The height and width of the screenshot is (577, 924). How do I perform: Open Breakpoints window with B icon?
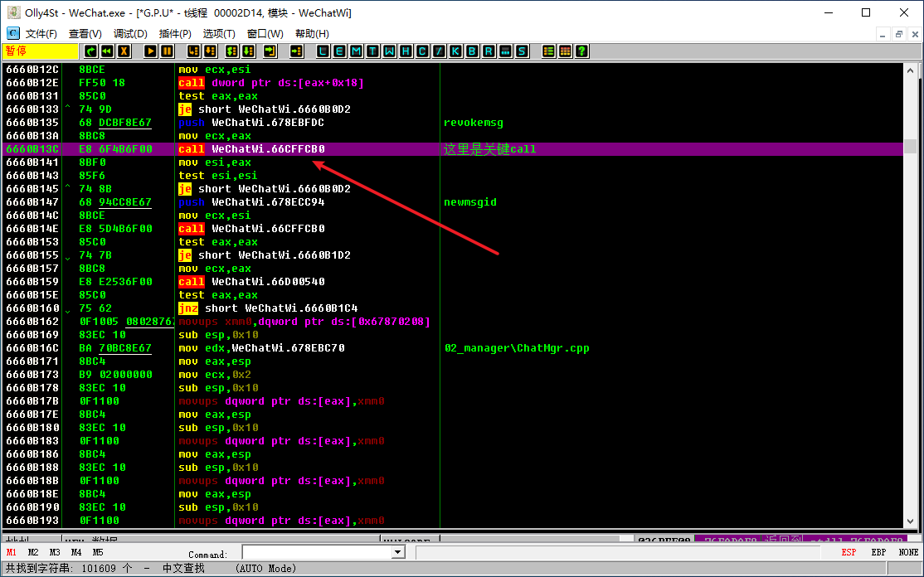coord(472,51)
